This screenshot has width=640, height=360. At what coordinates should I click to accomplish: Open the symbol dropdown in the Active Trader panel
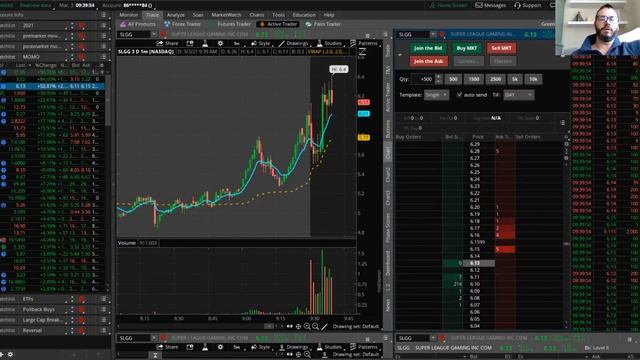pos(433,34)
